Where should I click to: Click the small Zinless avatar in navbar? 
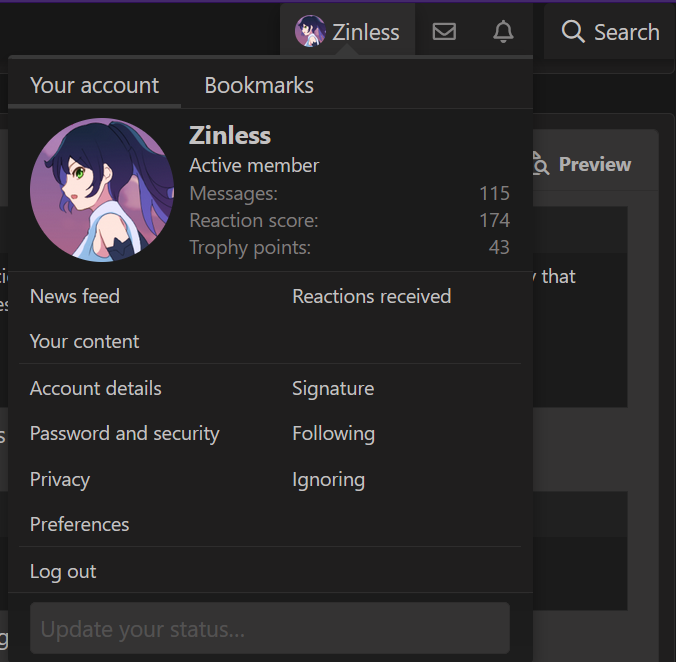coord(310,32)
